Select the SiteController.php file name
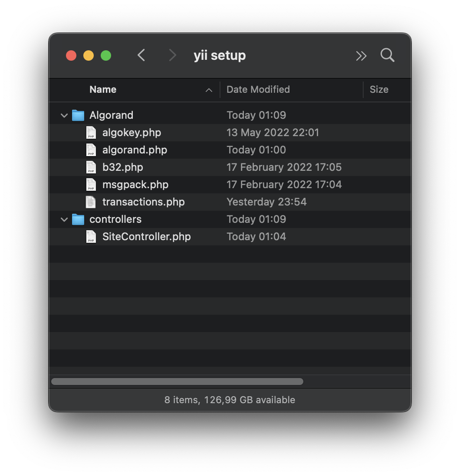The image size is (460, 476). 146,237
